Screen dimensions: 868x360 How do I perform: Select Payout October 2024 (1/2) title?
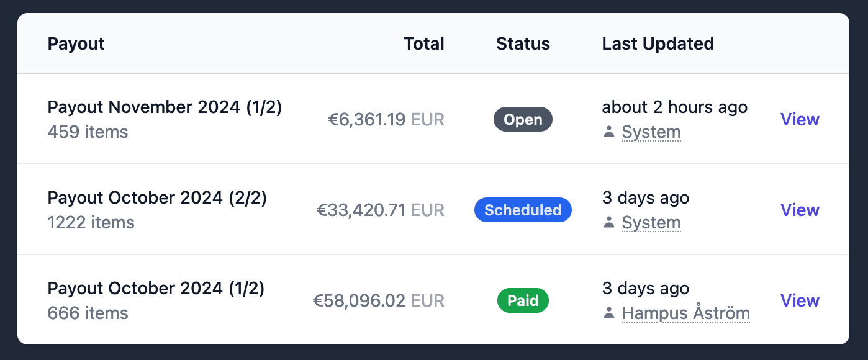tap(156, 289)
